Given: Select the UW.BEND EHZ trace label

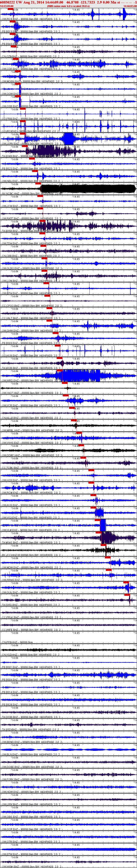Looking at the screenshot, I should pos(31,742).
